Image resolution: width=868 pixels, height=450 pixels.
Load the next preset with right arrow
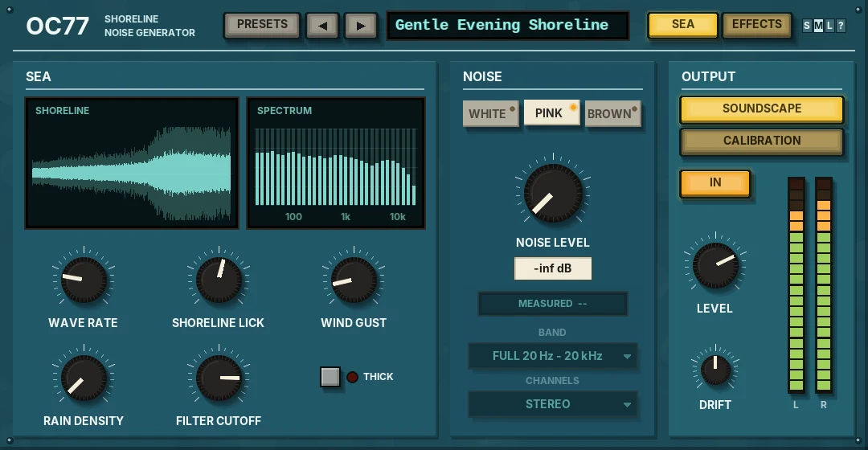(x=360, y=26)
